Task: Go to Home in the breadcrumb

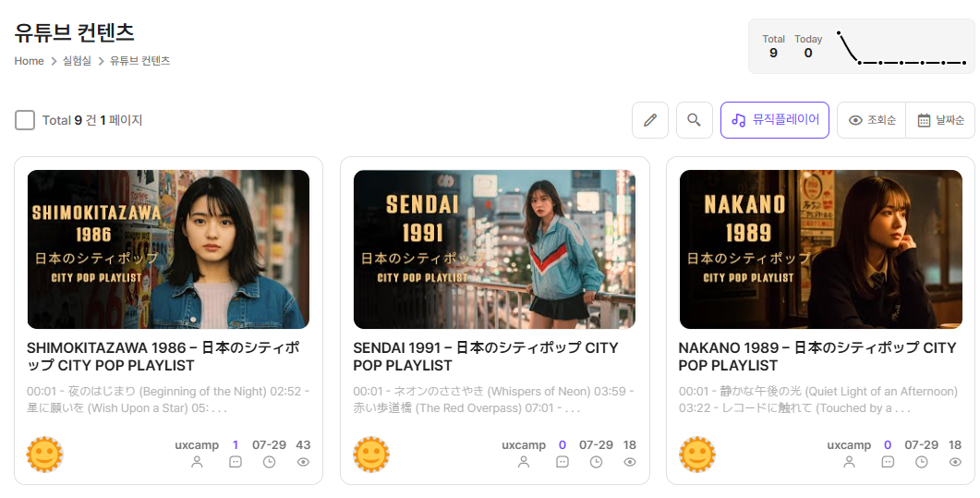Action: click(x=29, y=61)
